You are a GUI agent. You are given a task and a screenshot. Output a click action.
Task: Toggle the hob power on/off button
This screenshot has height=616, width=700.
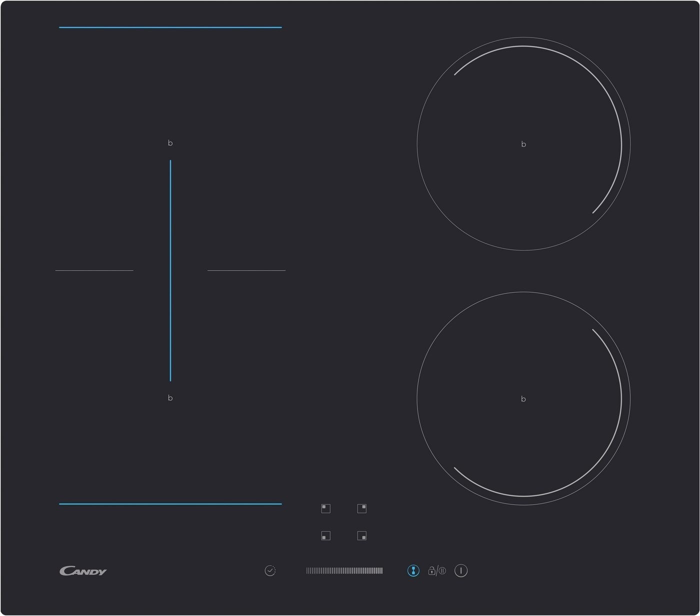pyautogui.click(x=461, y=571)
